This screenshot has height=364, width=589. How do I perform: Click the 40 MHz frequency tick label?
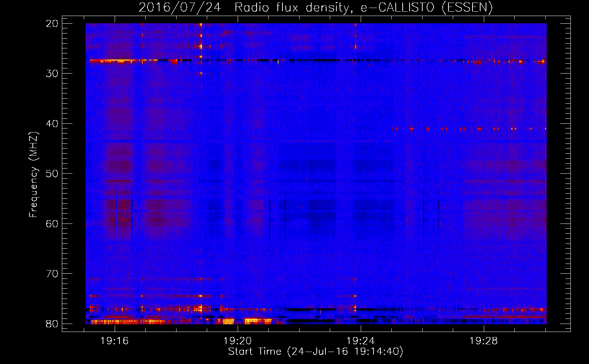coord(52,124)
